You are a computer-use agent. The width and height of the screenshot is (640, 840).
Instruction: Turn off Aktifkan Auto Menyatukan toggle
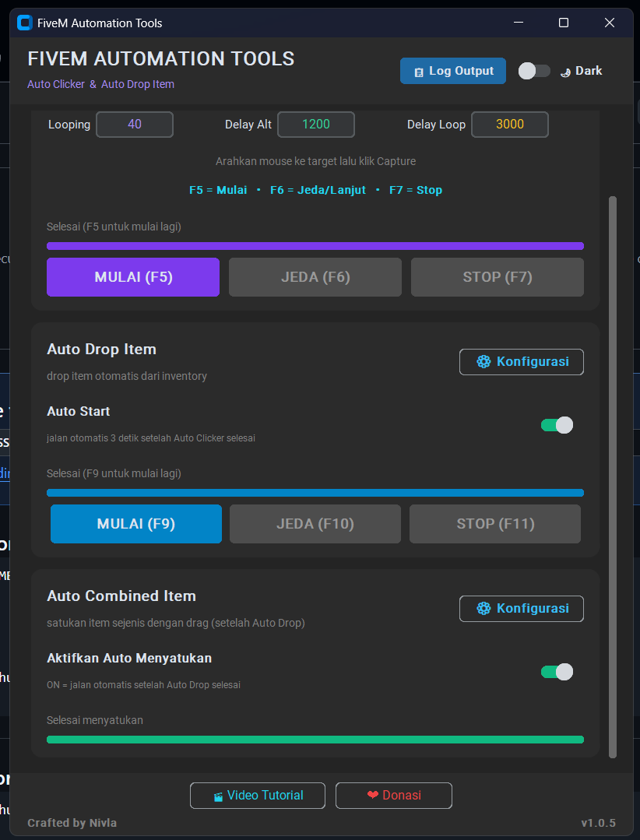coord(557,672)
